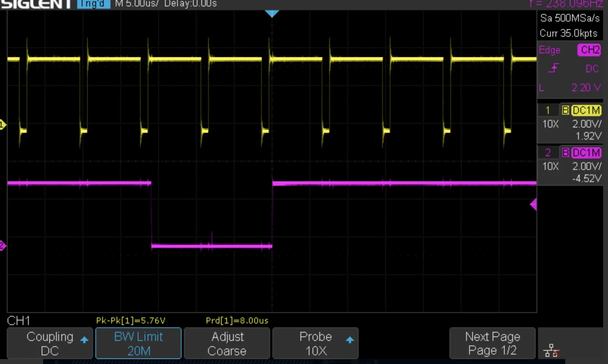Toggle Adjust from Coarse to Fine
Screen dimensions: 608x364
tap(227, 343)
